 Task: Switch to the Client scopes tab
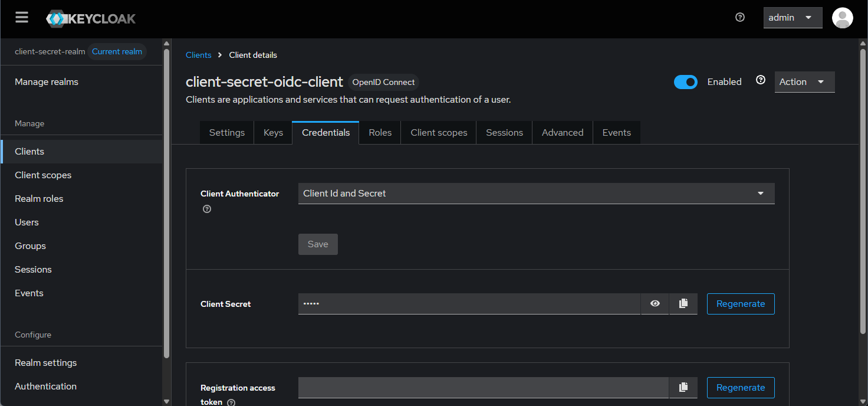[x=439, y=133]
